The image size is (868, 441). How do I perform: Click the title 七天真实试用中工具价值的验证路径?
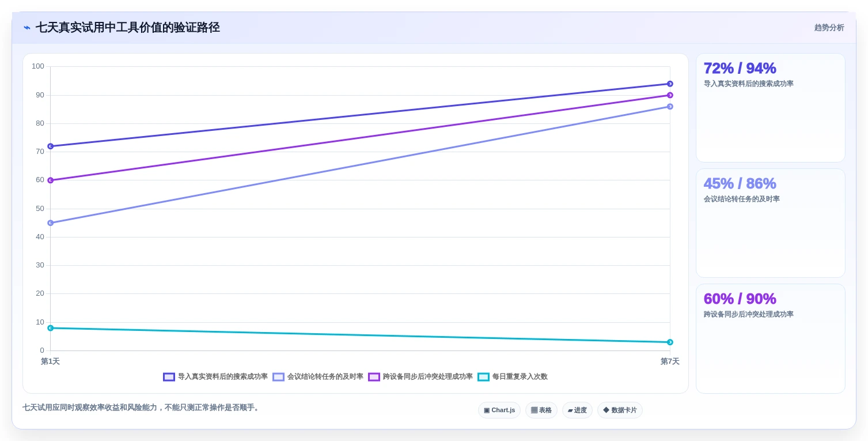(x=127, y=28)
